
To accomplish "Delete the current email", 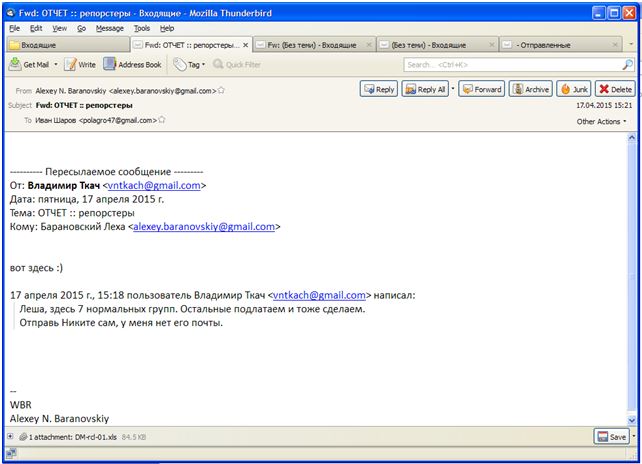I will tap(614, 89).
